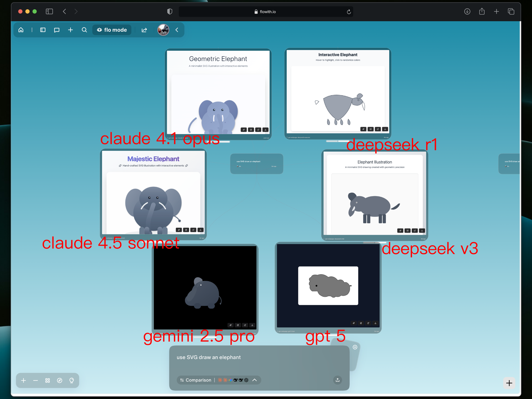Viewport: 532px width, 399px height.
Task: Toggle the left sidebar panel icon
Action: coord(43,30)
